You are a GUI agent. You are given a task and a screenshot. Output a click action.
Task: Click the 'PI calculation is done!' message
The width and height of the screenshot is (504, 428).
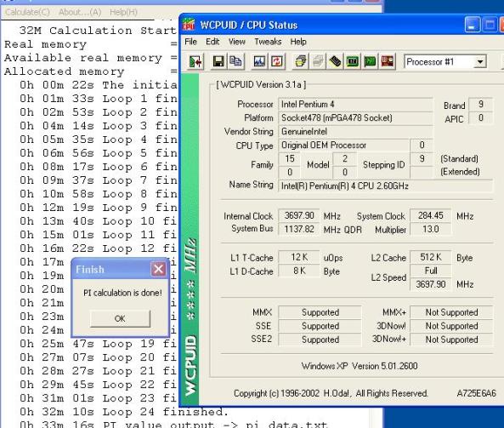(x=122, y=293)
